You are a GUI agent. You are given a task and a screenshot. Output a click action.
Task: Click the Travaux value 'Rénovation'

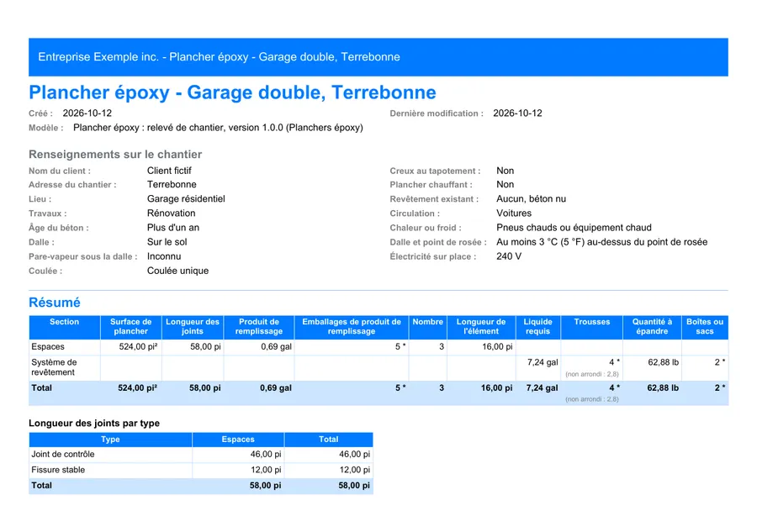click(x=171, y=213)
